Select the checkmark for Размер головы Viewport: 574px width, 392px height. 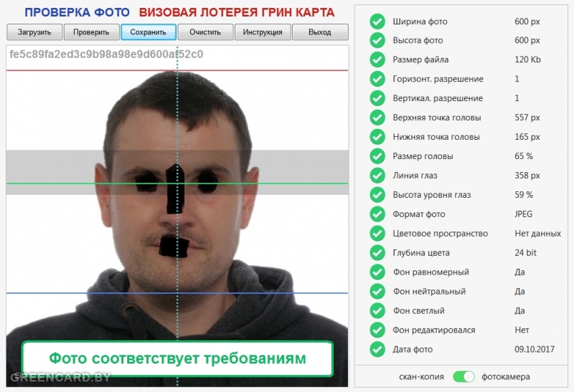click(x=377, y=156)
